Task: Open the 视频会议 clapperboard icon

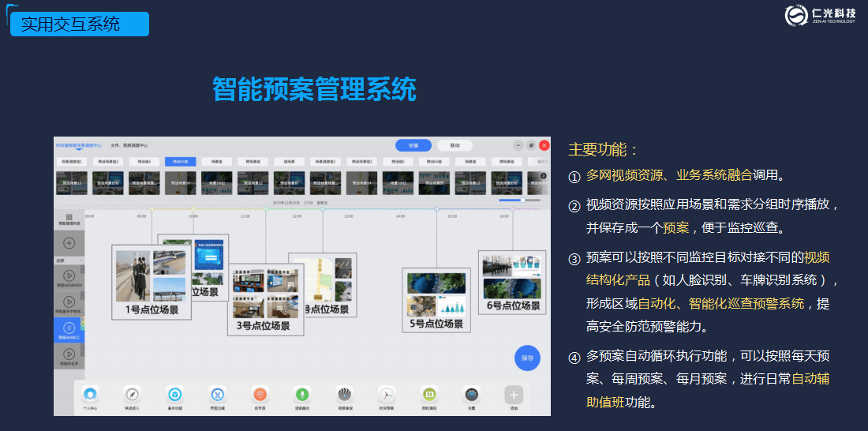Action: point(344,395)
